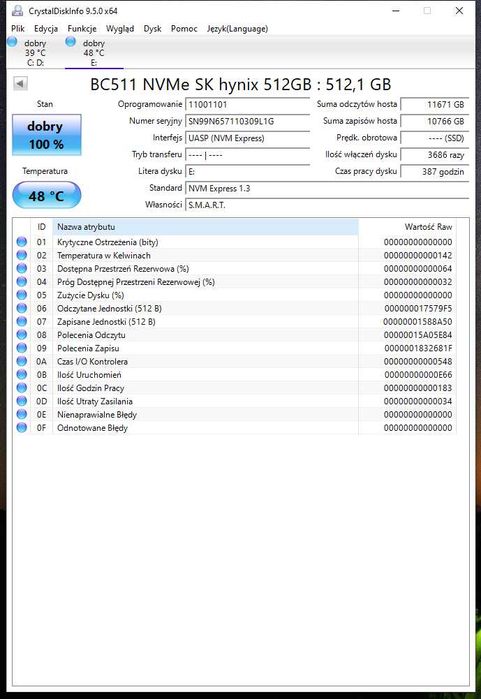The image size is (481, 699).
Task: Click status icon for attribute 0C Ilość Godzin Pracy
Action: pos(21,388)
